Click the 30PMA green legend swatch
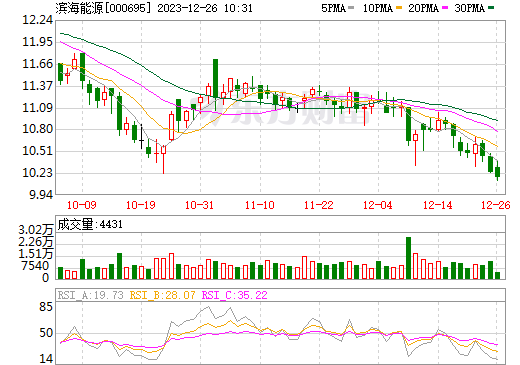520x365 pixels. tap(491, 8)
